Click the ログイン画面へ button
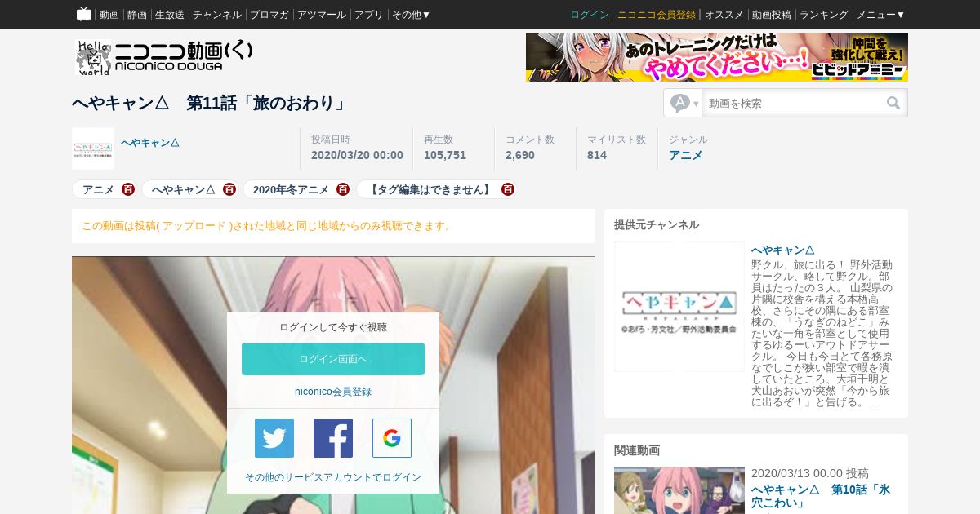This screenshot has height=514, width=980. 333,359
